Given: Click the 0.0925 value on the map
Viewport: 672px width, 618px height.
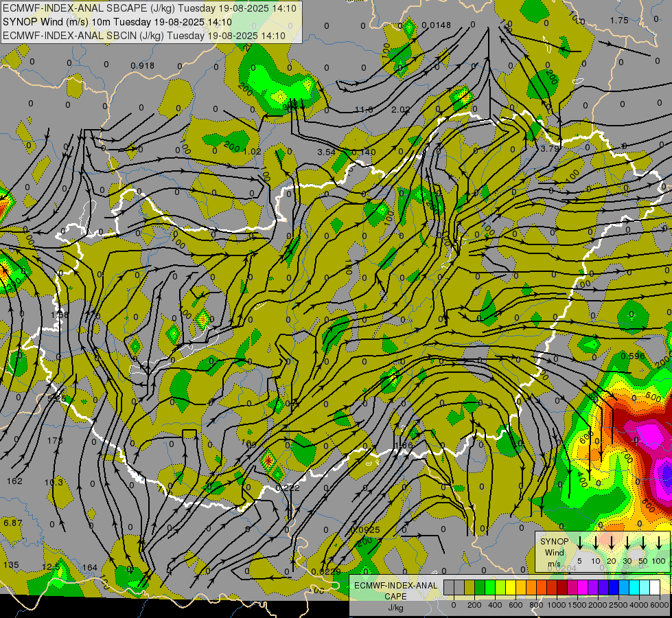Looking at the screenshot, I should pos(365,529).
